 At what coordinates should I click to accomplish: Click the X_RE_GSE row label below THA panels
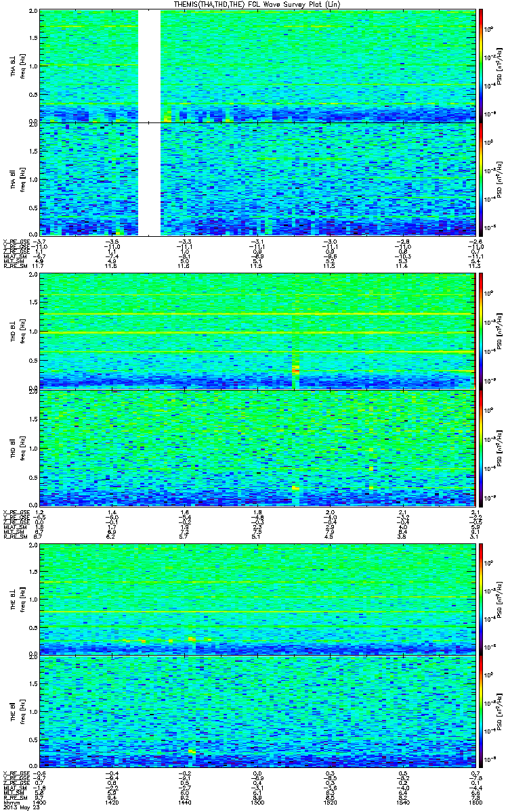16,240
